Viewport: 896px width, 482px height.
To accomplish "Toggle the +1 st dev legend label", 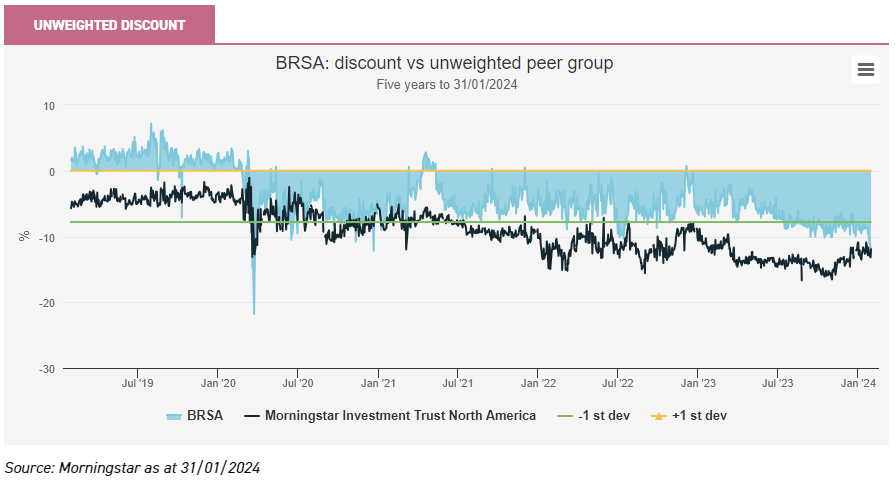I will click(x=702, y=415).
